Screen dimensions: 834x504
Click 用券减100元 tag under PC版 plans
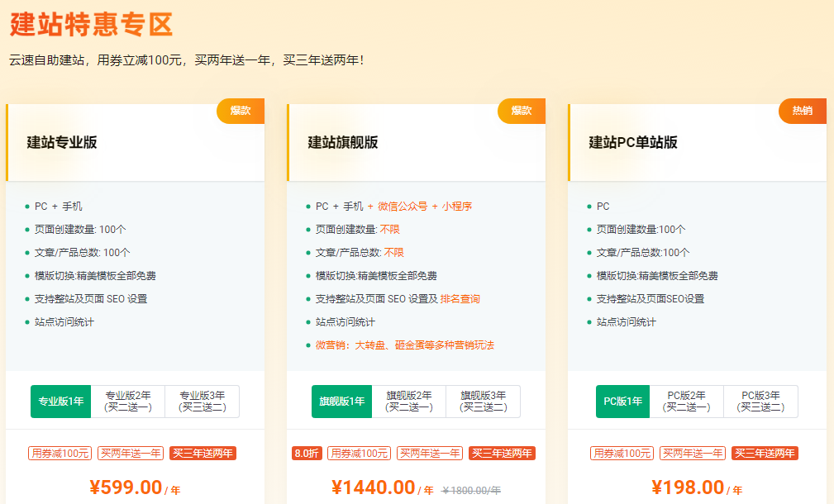coord(622,454)
